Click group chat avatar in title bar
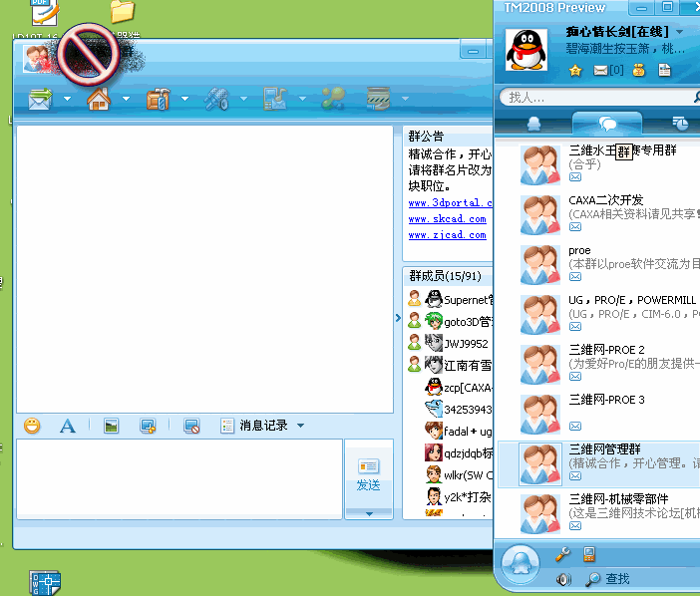Viewport: 700px width, 596px height. pos(37,59)
